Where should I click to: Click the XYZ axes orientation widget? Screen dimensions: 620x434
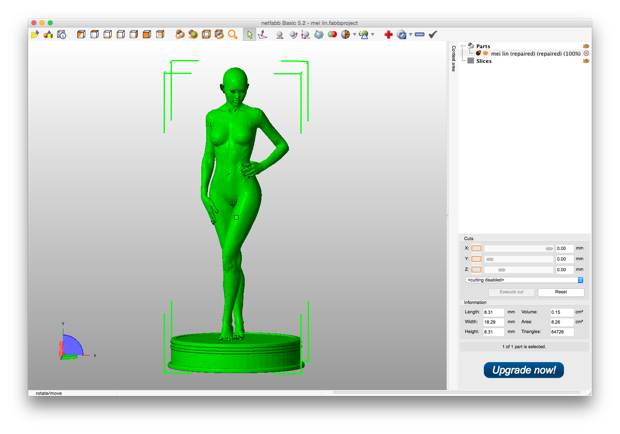pyautogui.click(x=75, y=344)
